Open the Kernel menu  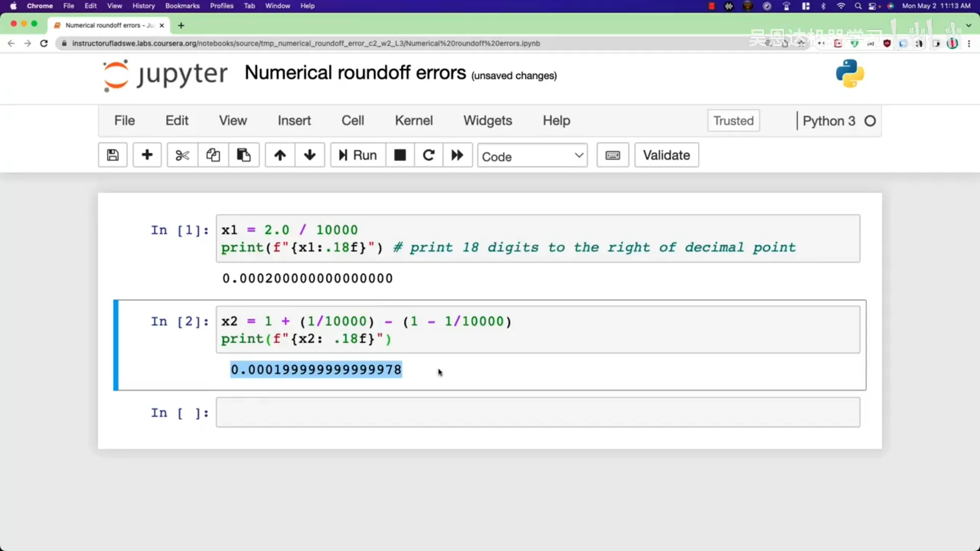(x=413, y=121)
